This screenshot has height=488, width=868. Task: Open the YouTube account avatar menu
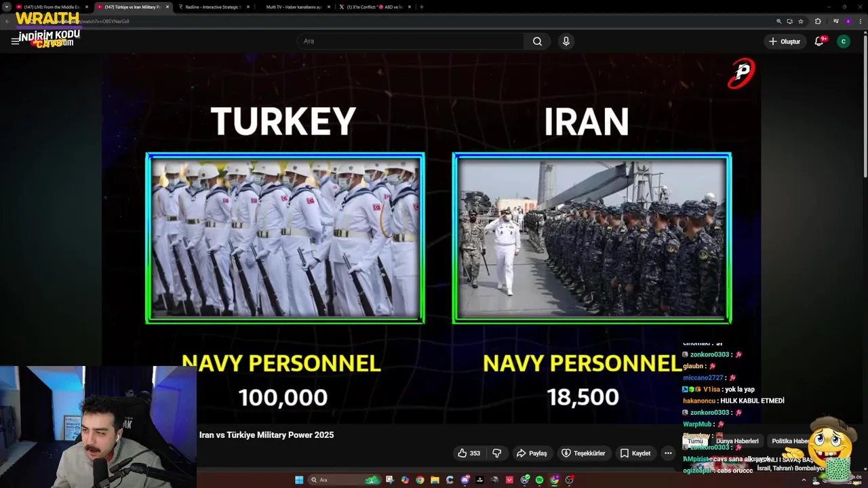pos(844,41)
